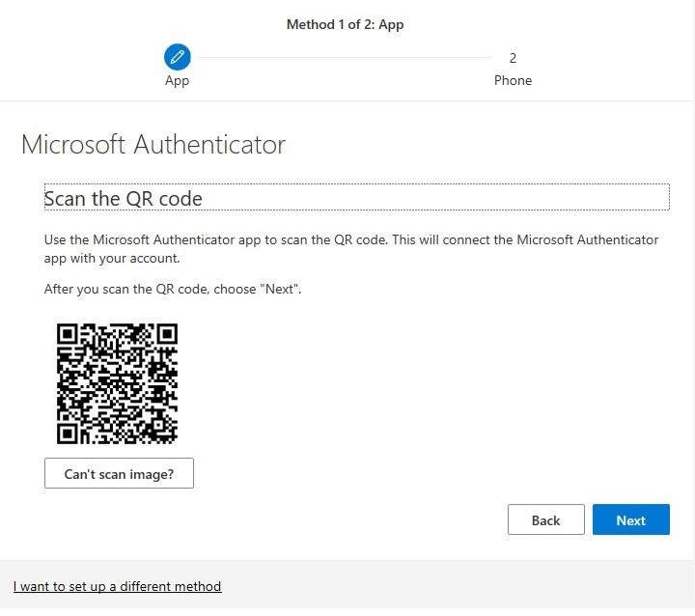Viewport: 695px width, 616px height.
Task: Go back with the Back button
Action: pyautogui.click(x=546, y=519)
